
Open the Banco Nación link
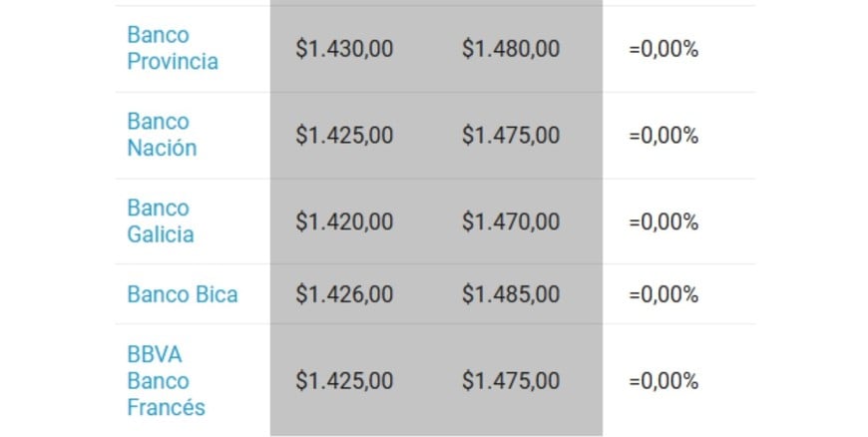162,135
